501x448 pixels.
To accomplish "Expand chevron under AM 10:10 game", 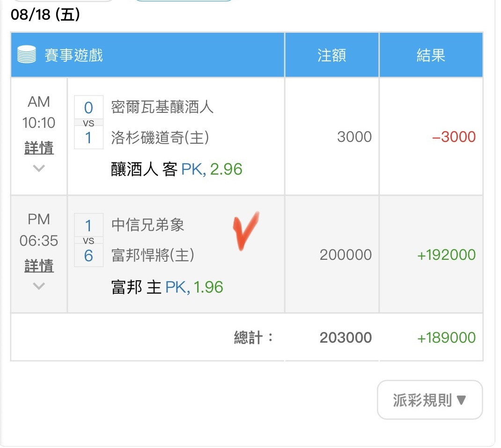I will [x=39, y=168].
